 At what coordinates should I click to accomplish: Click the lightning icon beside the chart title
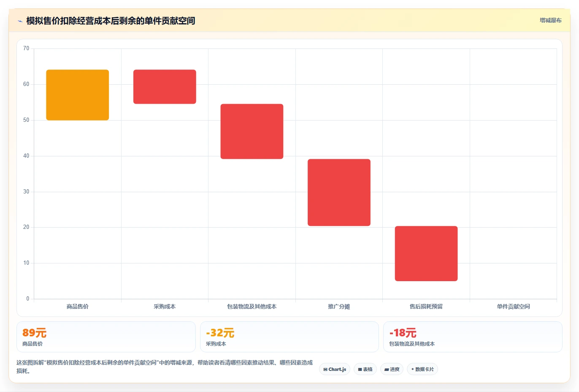[20, 21]
